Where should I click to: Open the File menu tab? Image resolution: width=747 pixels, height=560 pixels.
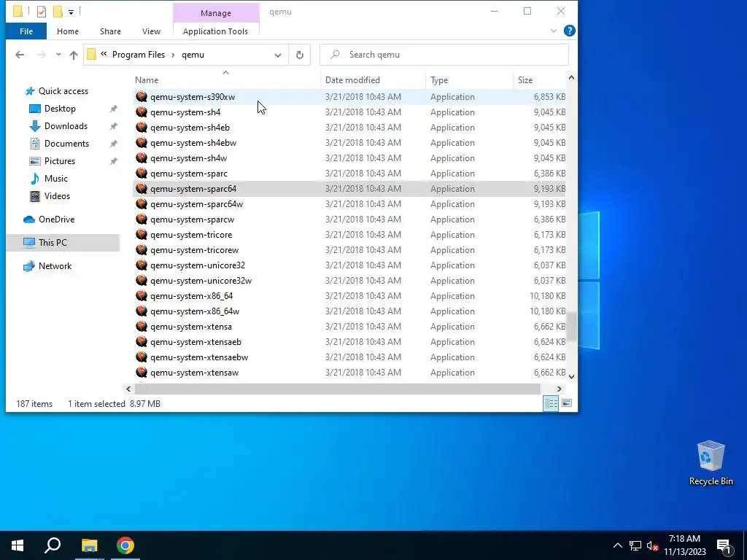(x=26, y=31)
